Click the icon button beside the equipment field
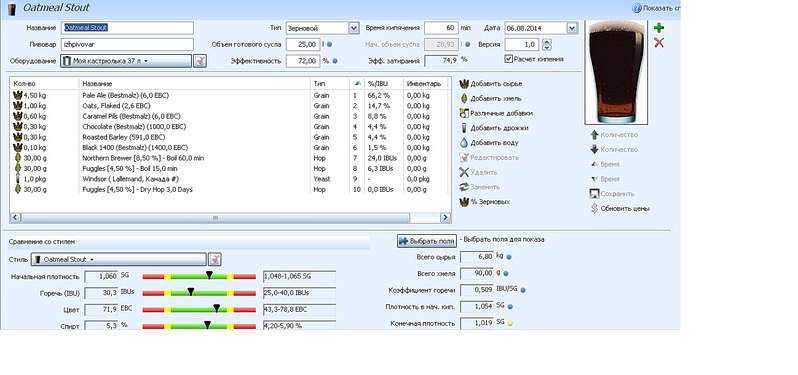The image size is (798, 375). coord(201,61)
